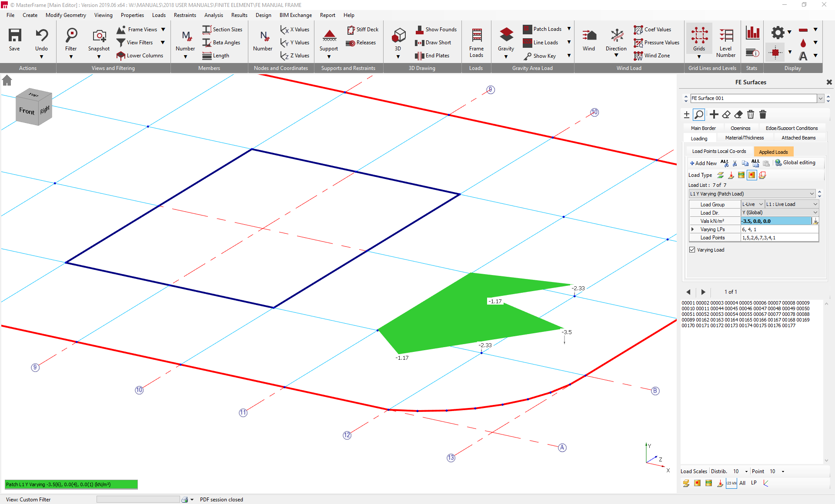
Task: Click the patch load type icon
Action: (x=751, y=175)
